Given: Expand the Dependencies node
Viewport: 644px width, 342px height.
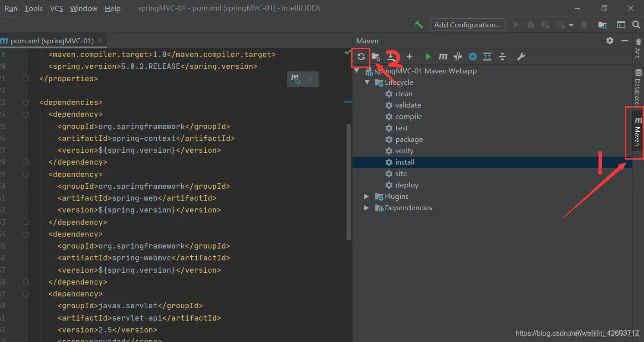Looking at the screenshot, I should click(367, 208).
